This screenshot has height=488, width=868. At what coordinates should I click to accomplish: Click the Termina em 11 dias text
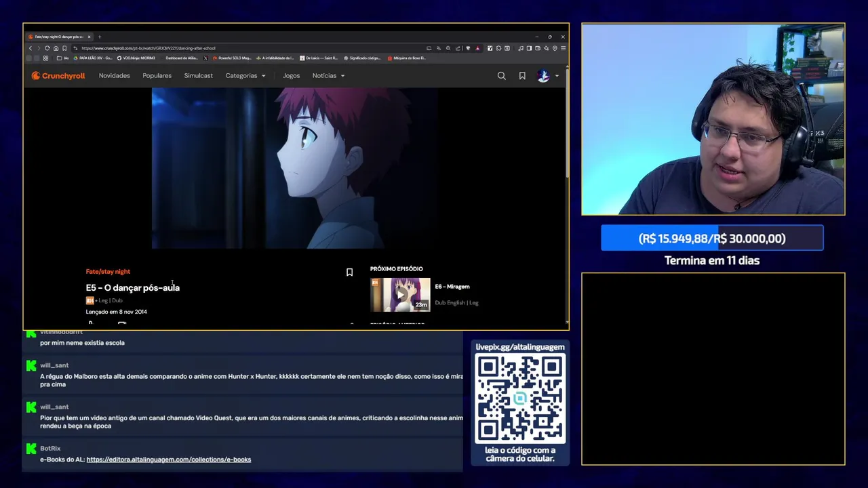coord(712,260)
